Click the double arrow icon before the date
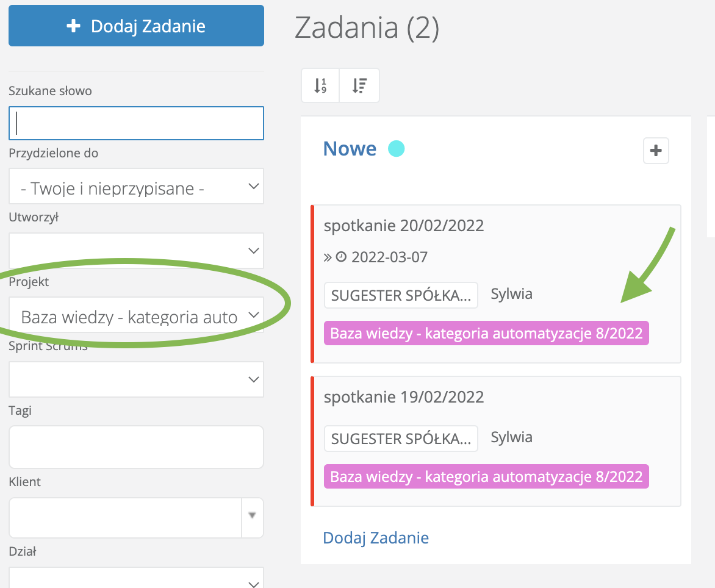The image size is (715, 588). (x=328, y=257)
